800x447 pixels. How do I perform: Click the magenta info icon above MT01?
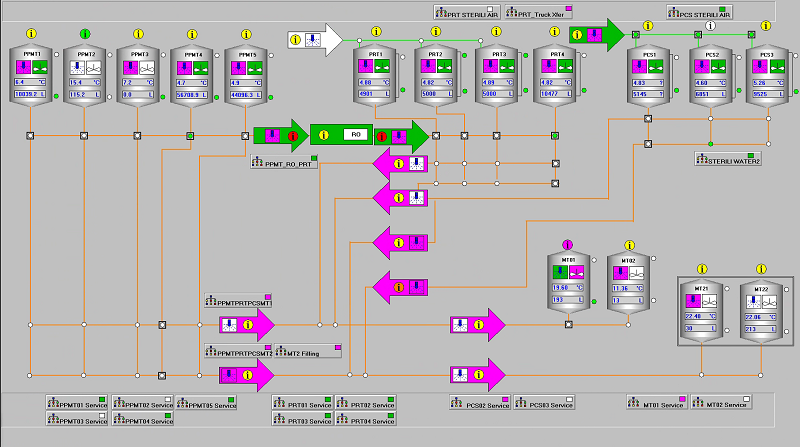coord(568,244)
